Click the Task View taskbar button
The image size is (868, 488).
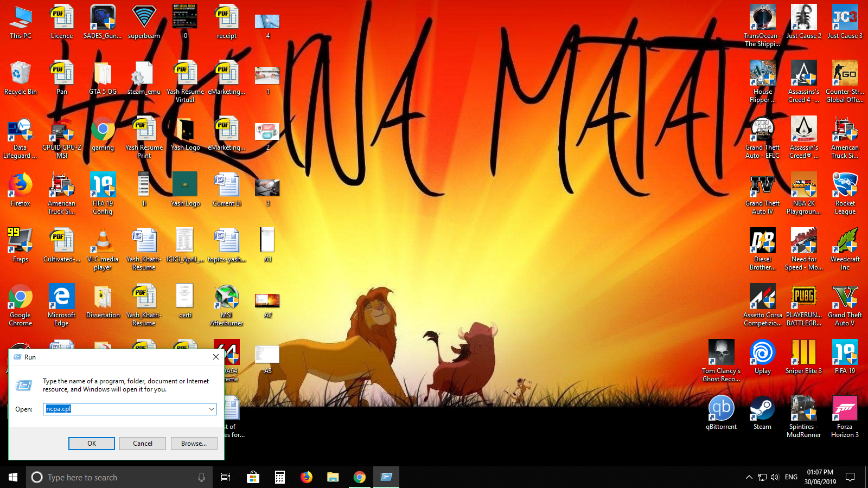pos(226,477)
